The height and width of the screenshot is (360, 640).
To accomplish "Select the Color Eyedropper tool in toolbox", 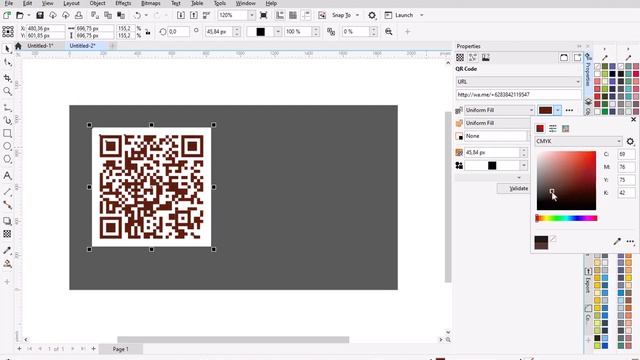I will point(7,250).
